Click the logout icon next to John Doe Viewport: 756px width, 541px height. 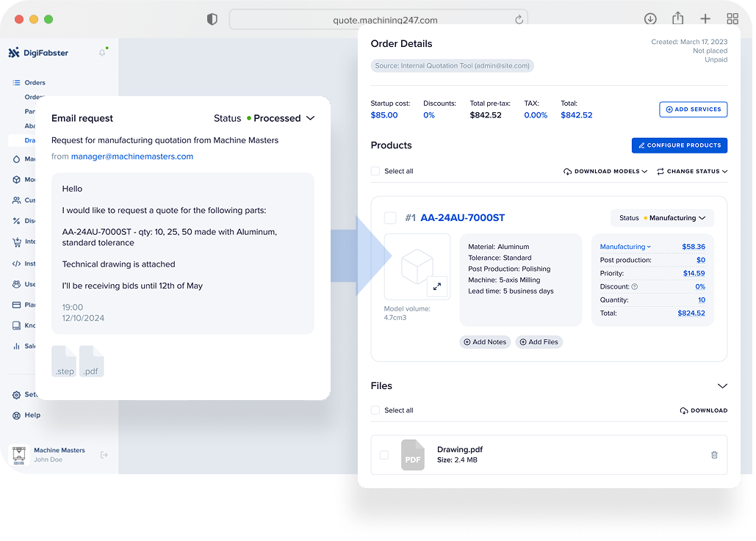(104, 455)
